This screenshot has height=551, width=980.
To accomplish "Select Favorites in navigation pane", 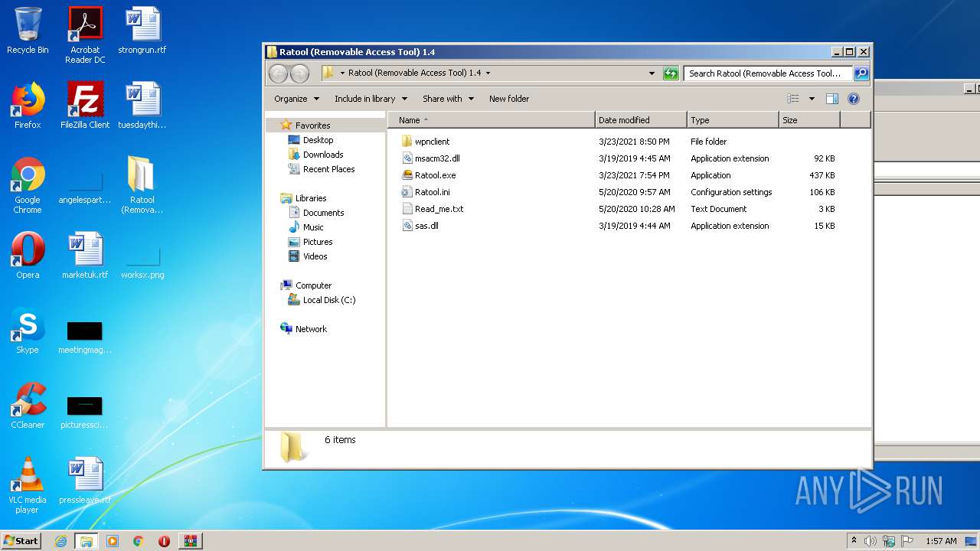I will [x=312, y=126].
